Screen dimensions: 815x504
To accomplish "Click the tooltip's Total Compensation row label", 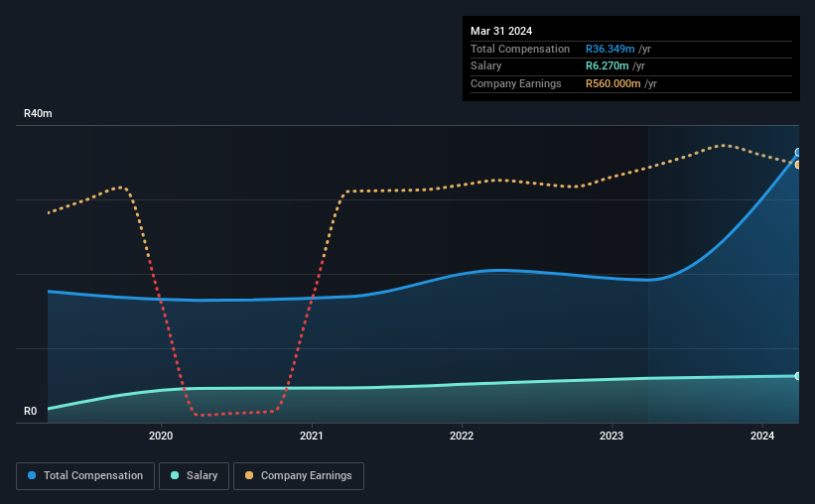I will (520, 49).
